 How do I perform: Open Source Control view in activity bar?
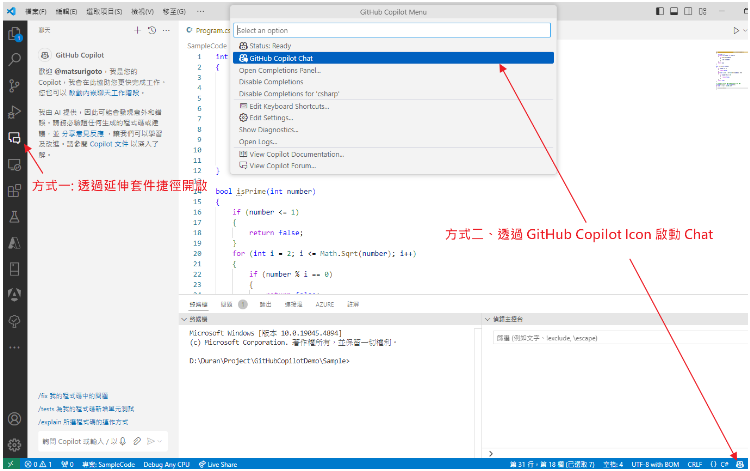(14, 86)
